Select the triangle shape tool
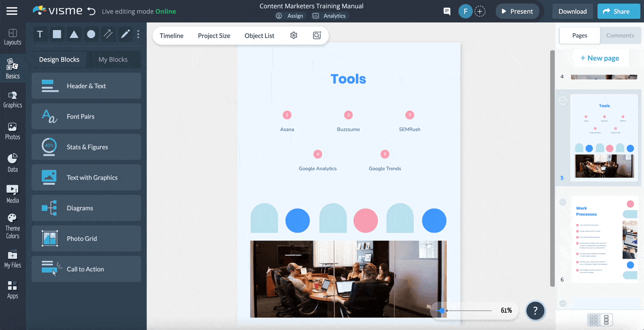This screenshot has width=644, height=330. point(74,34)
